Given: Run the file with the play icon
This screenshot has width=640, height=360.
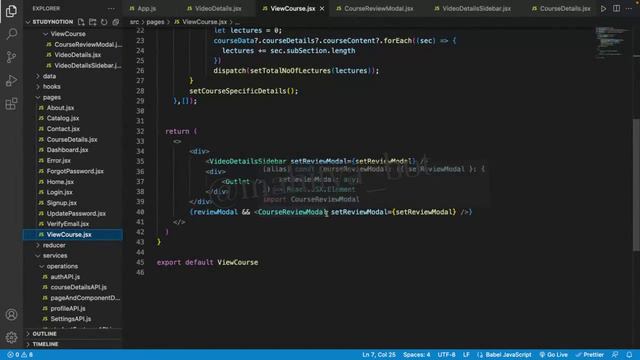Looking at the screenshot, I should point(603,9).
